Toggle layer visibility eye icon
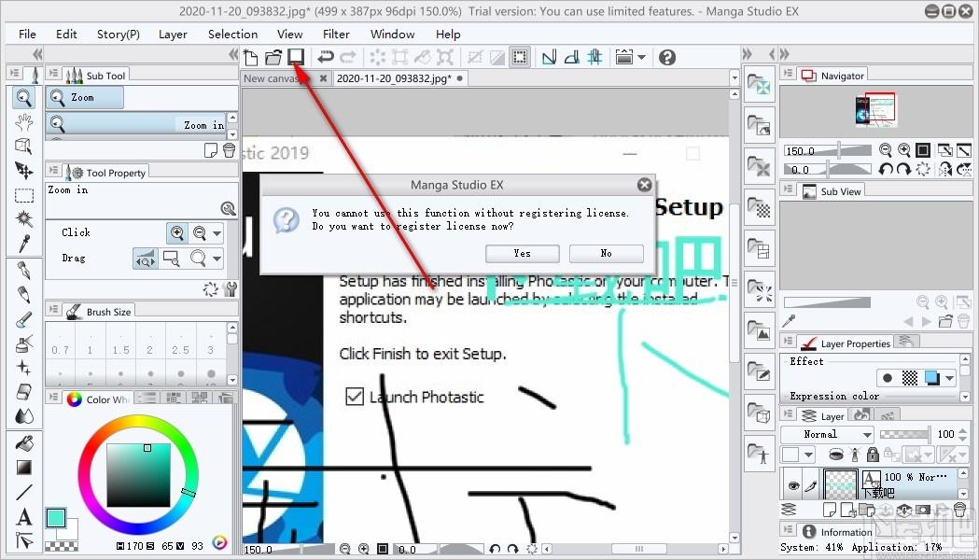This screenshot has height=560, width=979. [793, 485]
